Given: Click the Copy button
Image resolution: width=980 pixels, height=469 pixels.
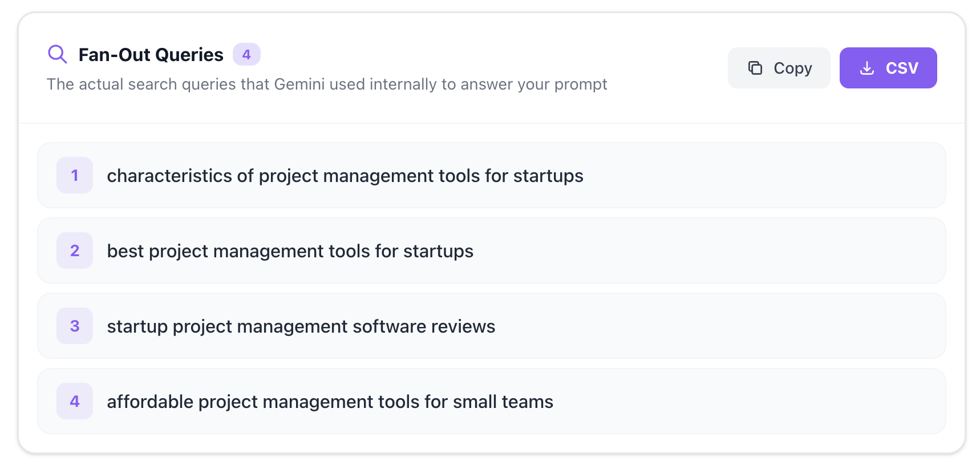Looking at the screenshot, I should click(779, 68).
